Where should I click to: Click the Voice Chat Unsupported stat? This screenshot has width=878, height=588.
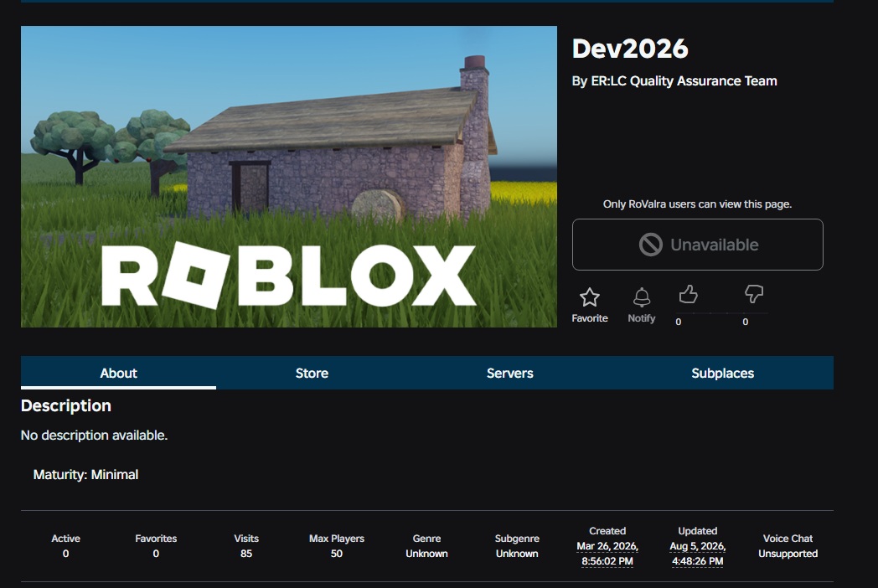(x=788, y=546)
